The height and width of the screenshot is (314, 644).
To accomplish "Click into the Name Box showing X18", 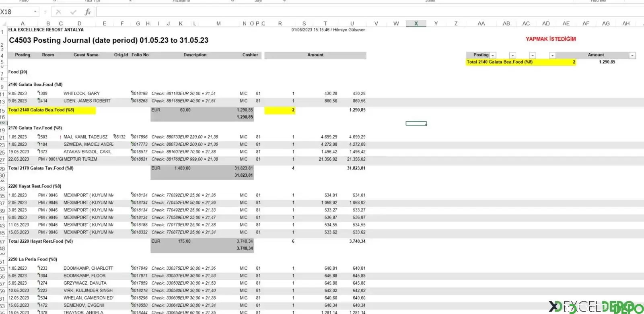I will point(16,12).
